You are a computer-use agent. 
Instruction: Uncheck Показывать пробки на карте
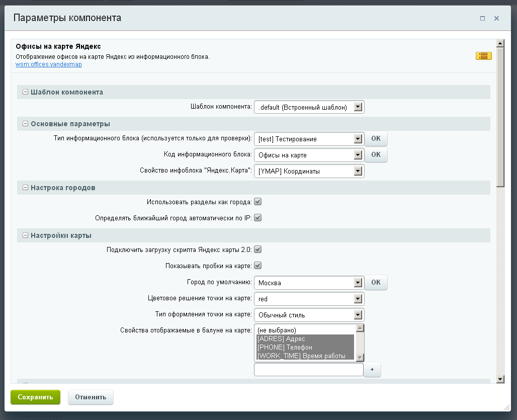coord(257,265)
